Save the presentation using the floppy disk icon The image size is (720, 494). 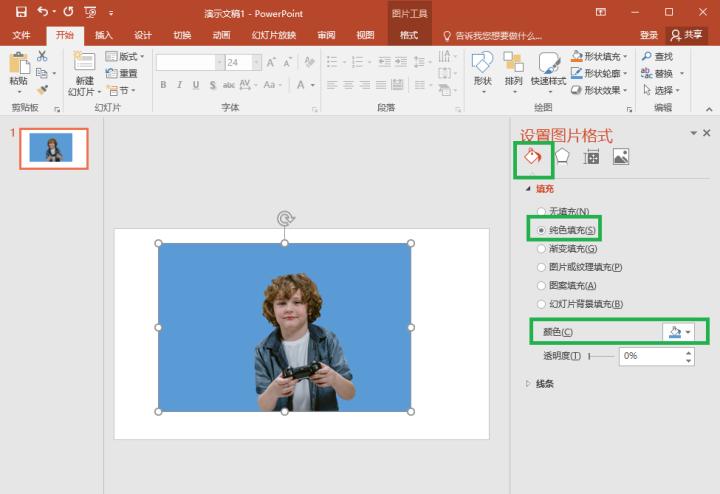pos(21,12)
